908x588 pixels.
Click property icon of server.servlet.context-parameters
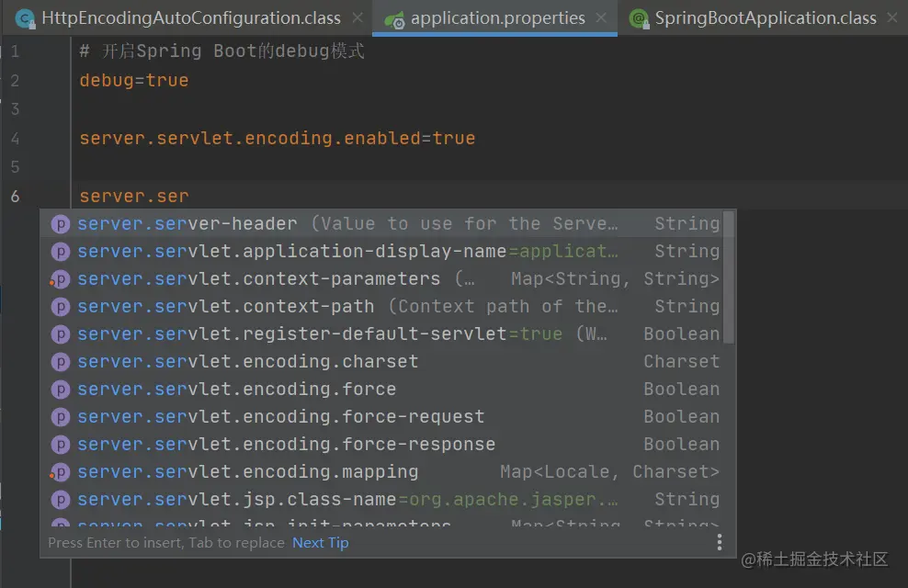(61, 279)
